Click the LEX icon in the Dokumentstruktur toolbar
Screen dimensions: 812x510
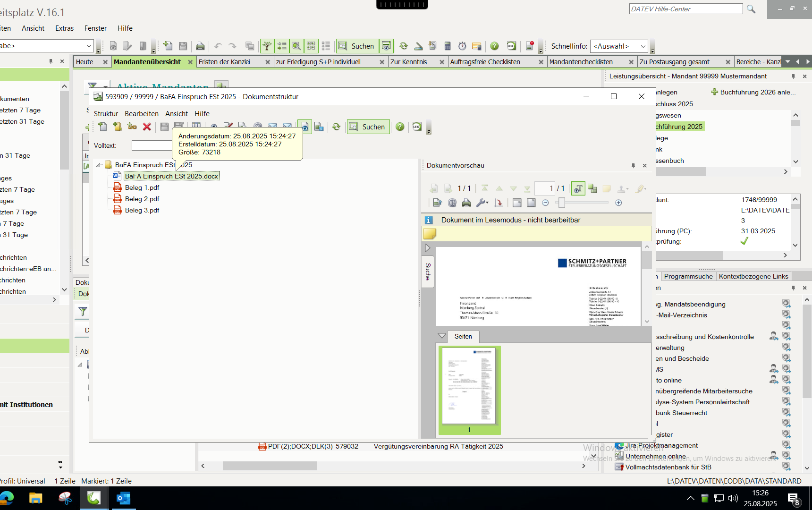pyautogui.click(x=417, y=127)
